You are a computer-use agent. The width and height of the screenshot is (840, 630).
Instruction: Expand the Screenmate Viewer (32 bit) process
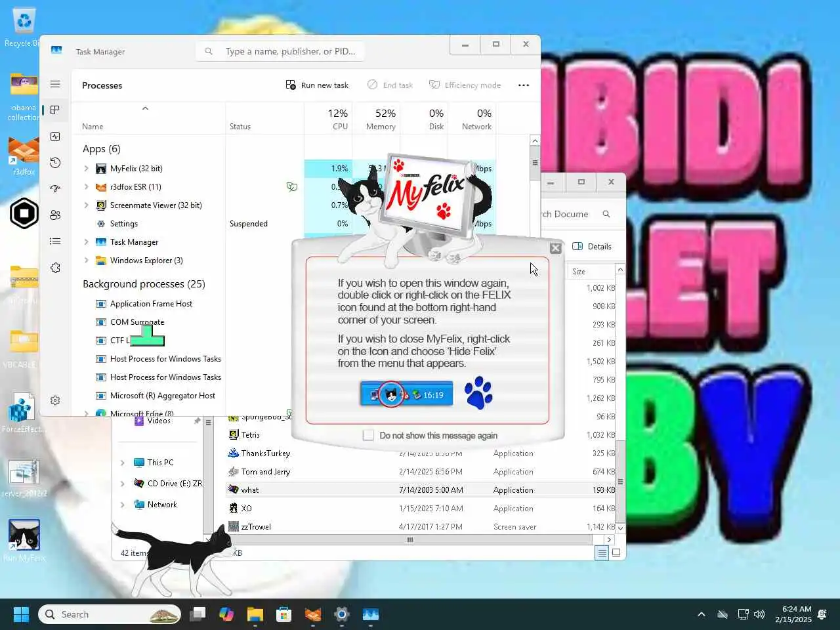point(86,205)
